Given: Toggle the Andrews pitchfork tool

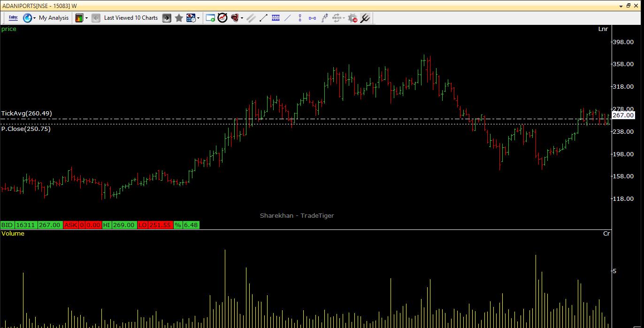Looking at the screenshot, I should pos(365,18).
